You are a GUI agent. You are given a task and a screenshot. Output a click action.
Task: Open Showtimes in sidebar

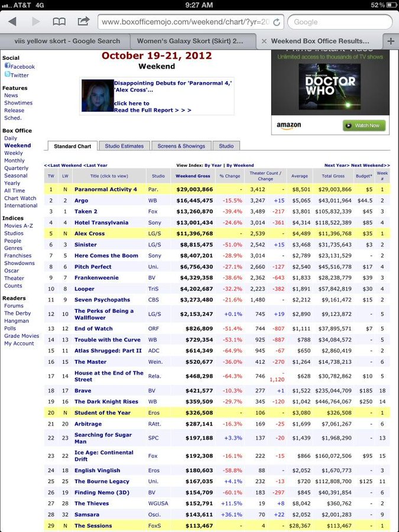(x=18, y=103)
